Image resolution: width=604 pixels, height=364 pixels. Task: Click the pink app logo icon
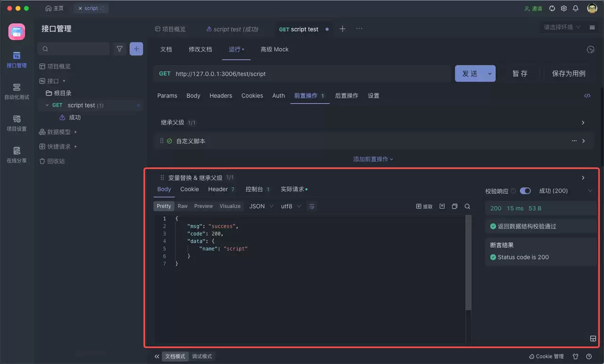click(x=17, y=32)
